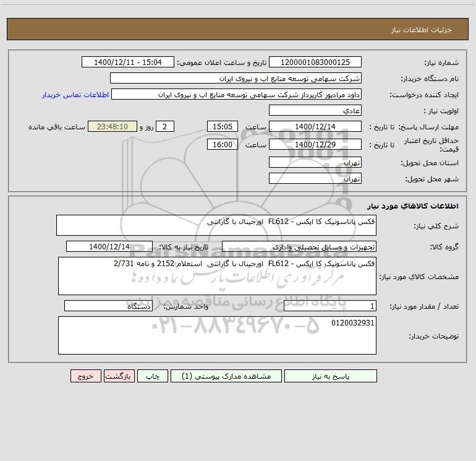This screenshot has height=461, width=476.
Task: Click buyer organization name field
Action: pos(236,78)
